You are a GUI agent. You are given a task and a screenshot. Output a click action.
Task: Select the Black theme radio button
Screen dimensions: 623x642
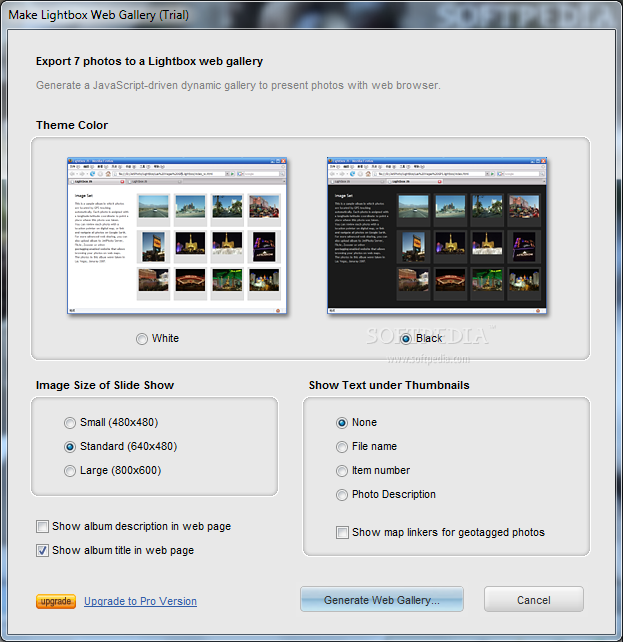pyautogui.click(x=406, y=339)
